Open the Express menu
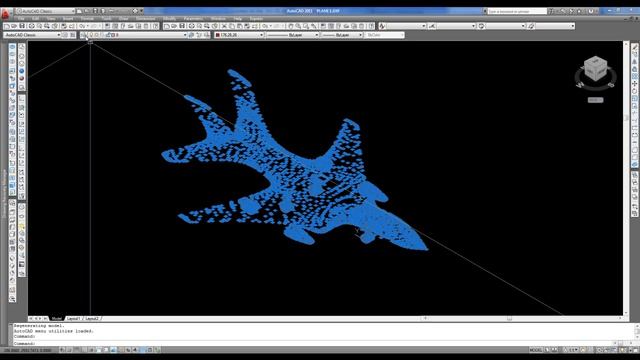 256,19
